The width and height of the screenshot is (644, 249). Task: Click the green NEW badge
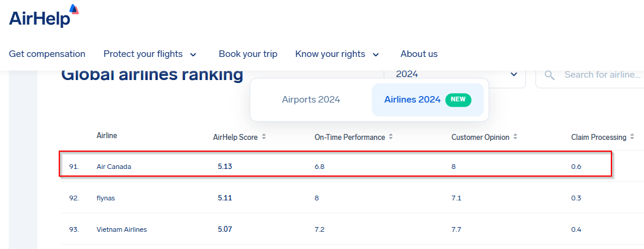458,100
